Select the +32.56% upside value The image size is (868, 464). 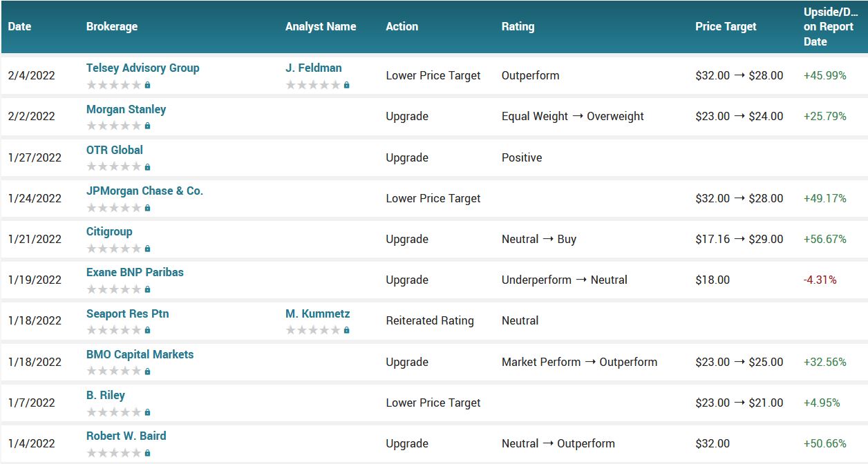pos(825,362)
